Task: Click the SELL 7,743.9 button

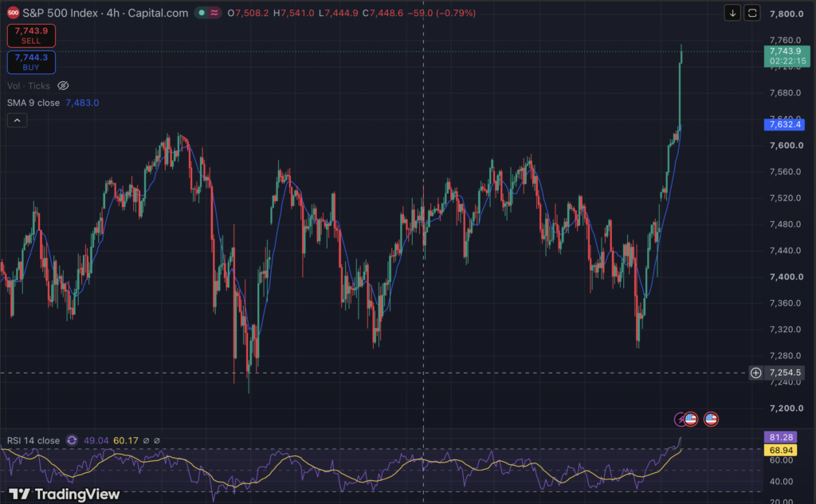Action: tap(31, 35)
